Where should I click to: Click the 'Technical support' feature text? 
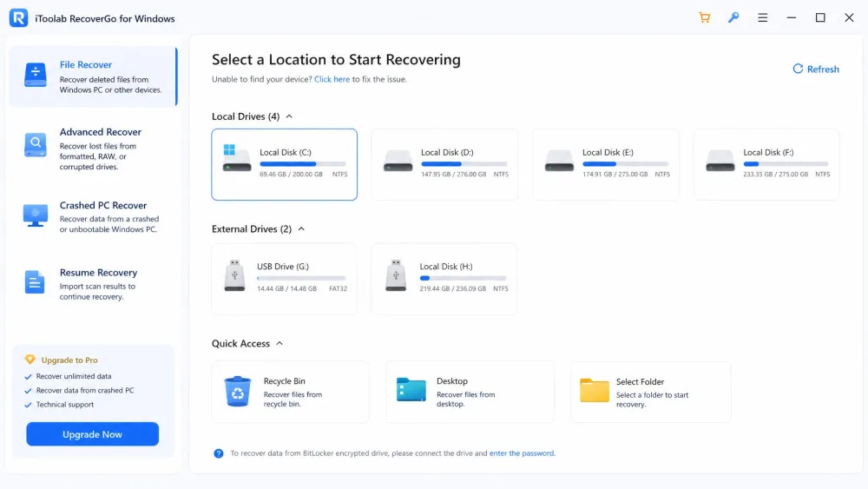tap(65, 404)
